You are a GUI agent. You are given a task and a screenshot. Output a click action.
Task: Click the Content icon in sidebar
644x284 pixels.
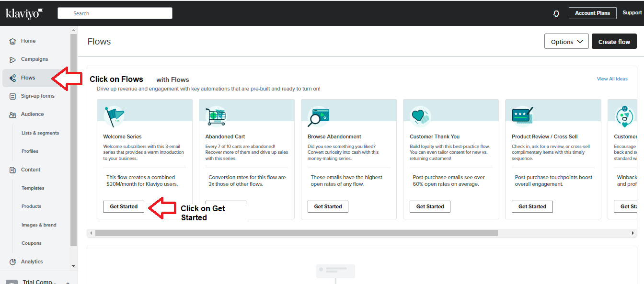(x=13, y=170)
